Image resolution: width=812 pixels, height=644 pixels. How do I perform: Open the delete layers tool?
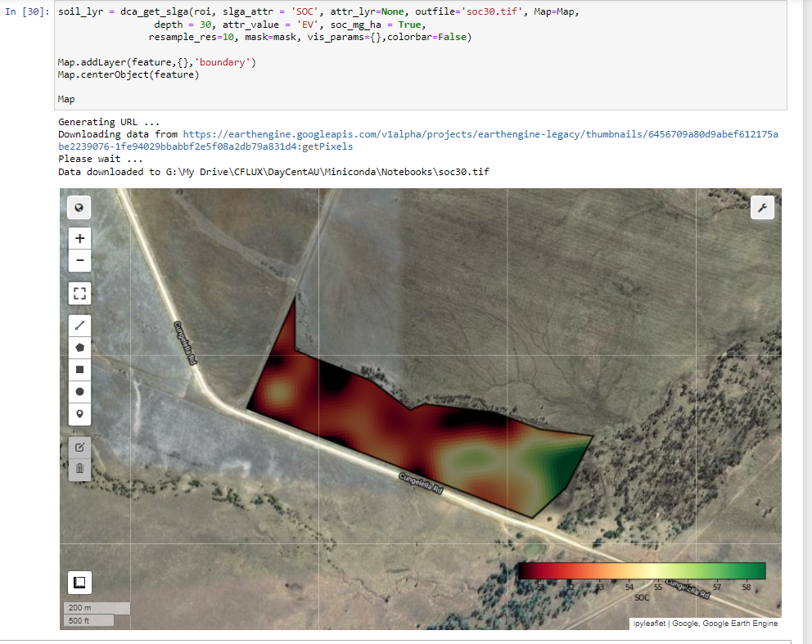pyautogui.click(x=79, y=469)
